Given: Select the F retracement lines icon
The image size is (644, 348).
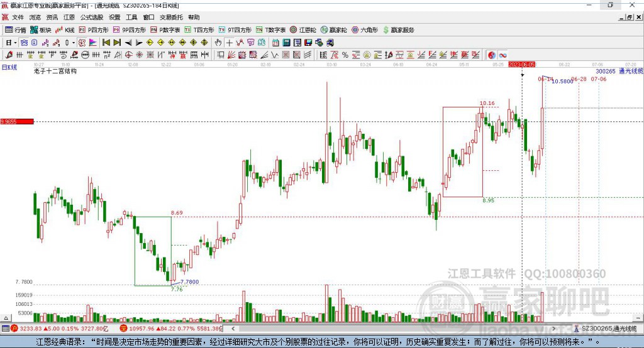Looking at the screenshot, I should tap(432, 55).
